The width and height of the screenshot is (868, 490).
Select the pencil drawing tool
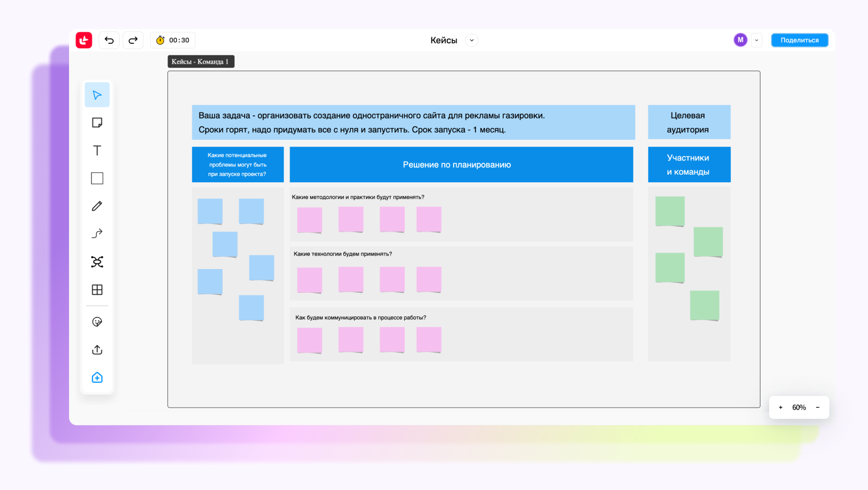point(97,206)
